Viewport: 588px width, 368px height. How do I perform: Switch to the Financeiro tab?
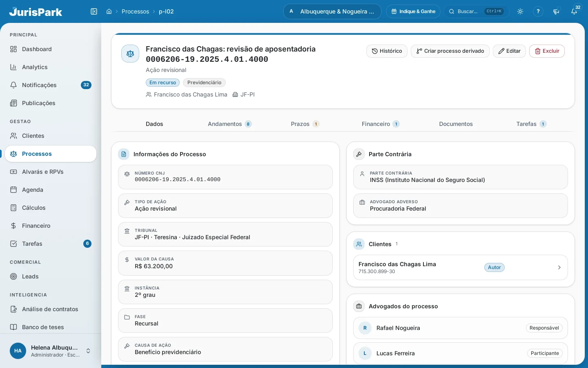(381, 124)
